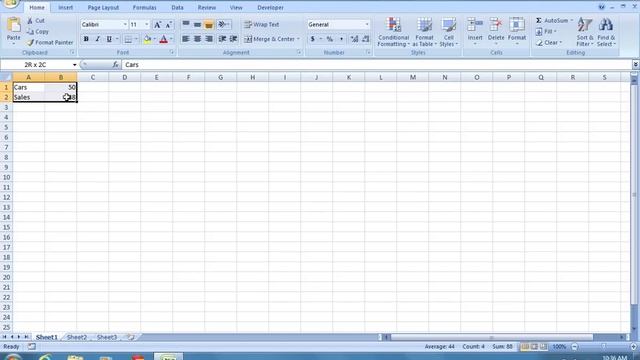The image size is (640, 360).
Task: Click the macro record icon in status bar
Action: pyautogui.click(x=31, y=347)
